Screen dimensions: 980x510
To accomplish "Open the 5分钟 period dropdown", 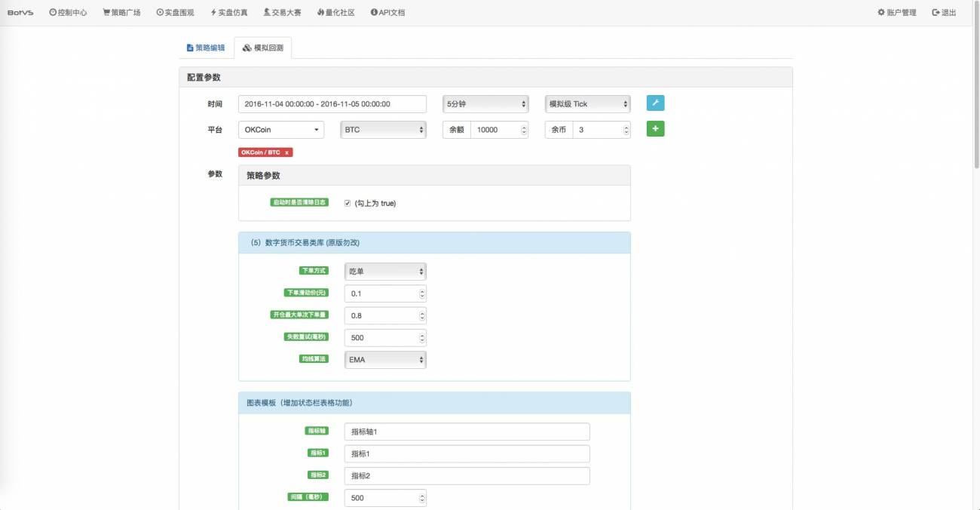I will click(x=485, y=104).
